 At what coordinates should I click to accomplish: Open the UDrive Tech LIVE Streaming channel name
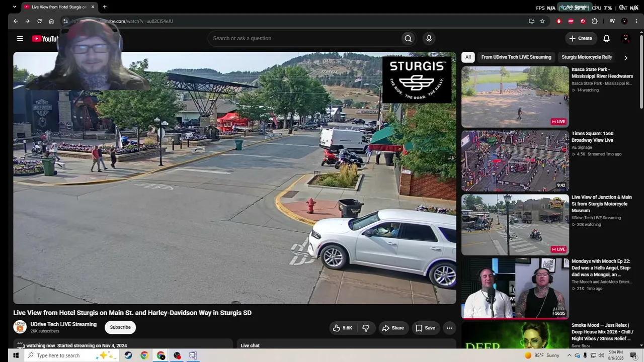(x=63, y=324)
